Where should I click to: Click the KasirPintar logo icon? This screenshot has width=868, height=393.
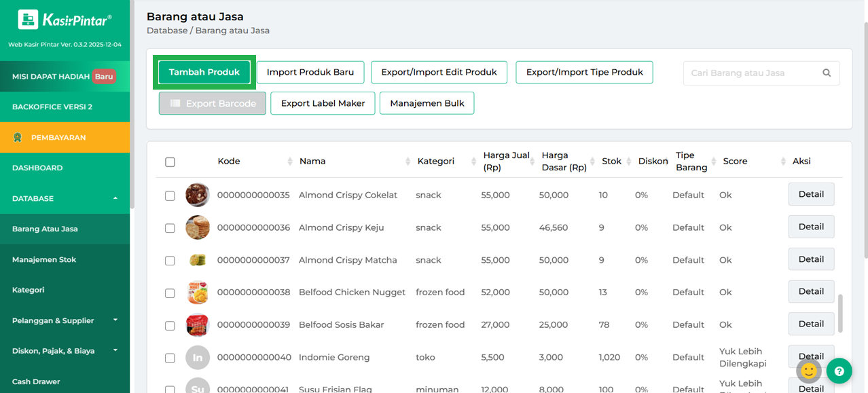click(x=28, y=20)
